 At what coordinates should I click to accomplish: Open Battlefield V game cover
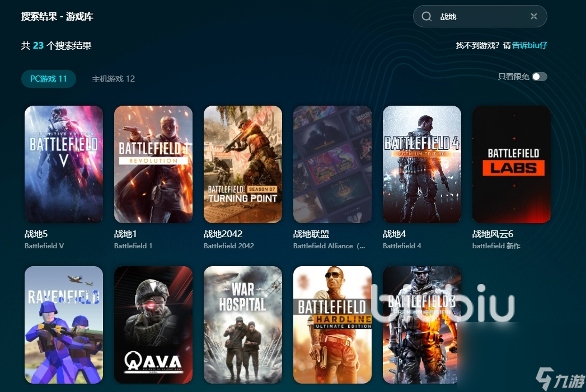[64, 164]
